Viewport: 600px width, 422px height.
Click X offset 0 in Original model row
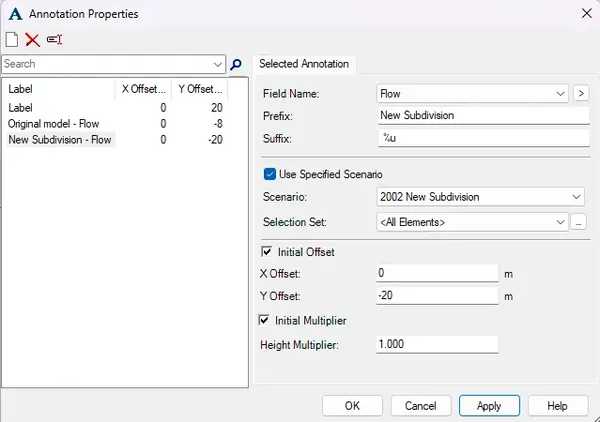pos(163,124)
